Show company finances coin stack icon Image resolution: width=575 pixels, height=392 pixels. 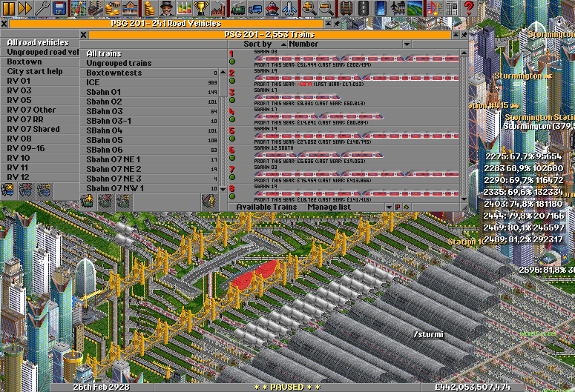(149, 8)
